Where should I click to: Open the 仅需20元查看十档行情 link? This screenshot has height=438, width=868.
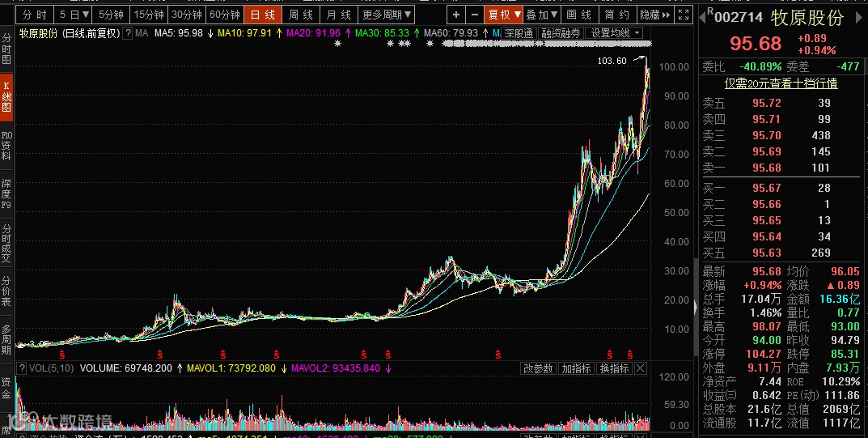coord(781,83)
